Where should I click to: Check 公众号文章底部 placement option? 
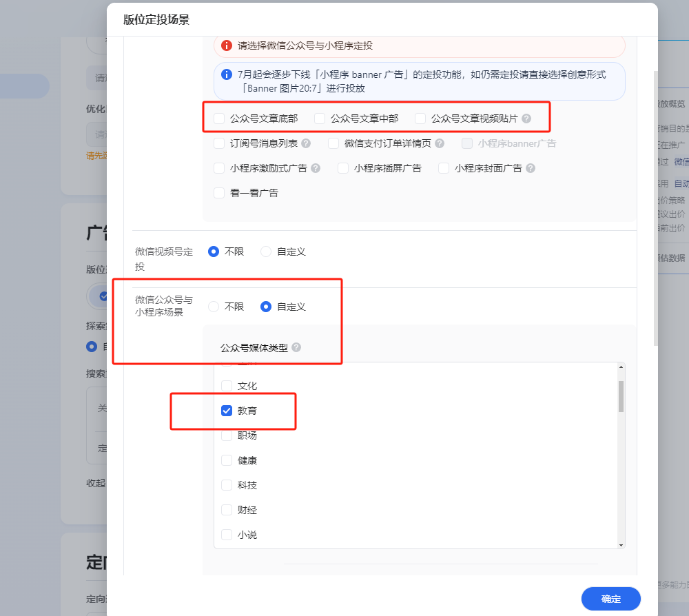219,119
